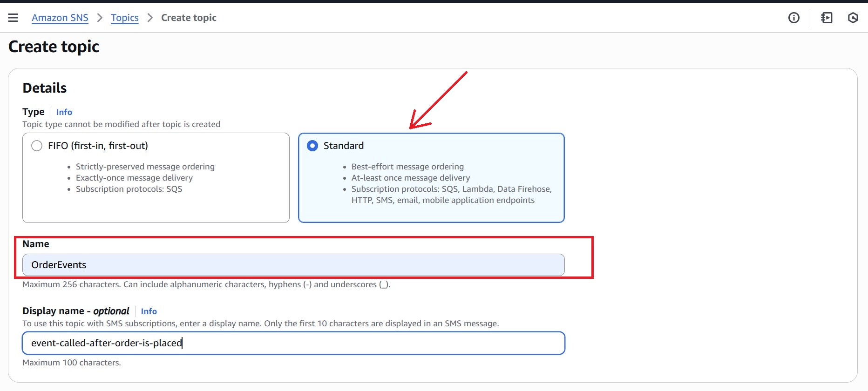Go to Amazon SNS breadcrumb link
This screenshot has height=391, width=868.
(x=60, y=18)
